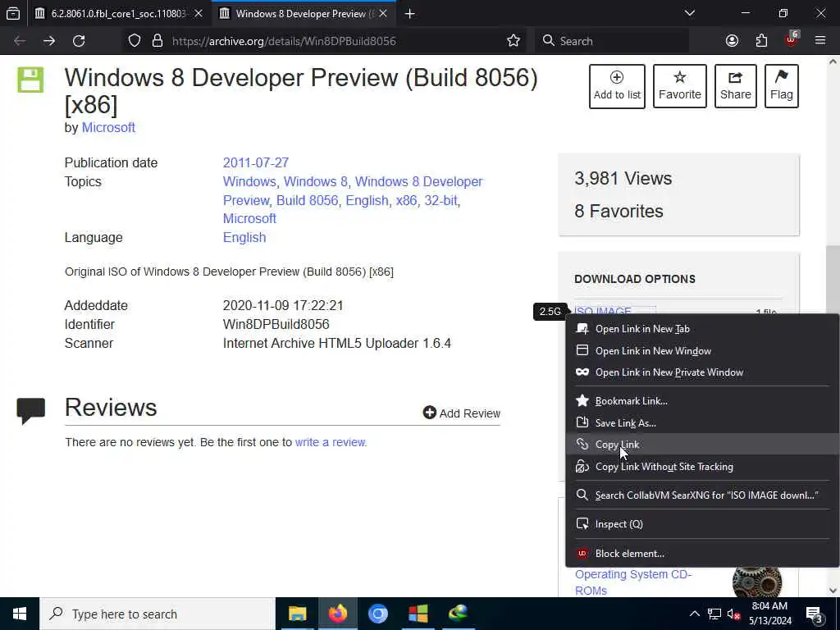Close the Windows 8 Developer Preview tab
The image size is (840, 630).
point(383,13)
